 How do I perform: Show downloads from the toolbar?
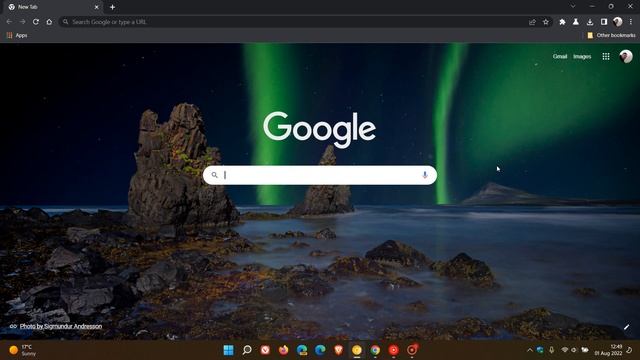pos(590,22)
